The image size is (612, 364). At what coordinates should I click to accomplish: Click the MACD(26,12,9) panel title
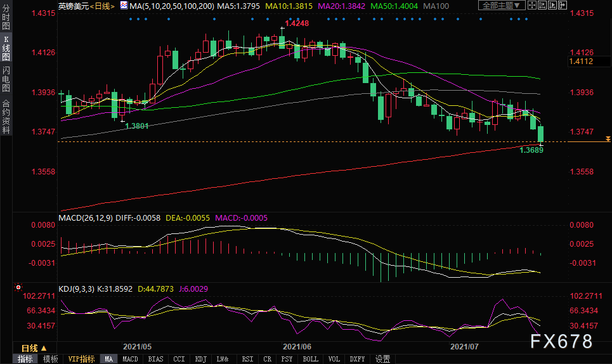[x=86, y=218]
